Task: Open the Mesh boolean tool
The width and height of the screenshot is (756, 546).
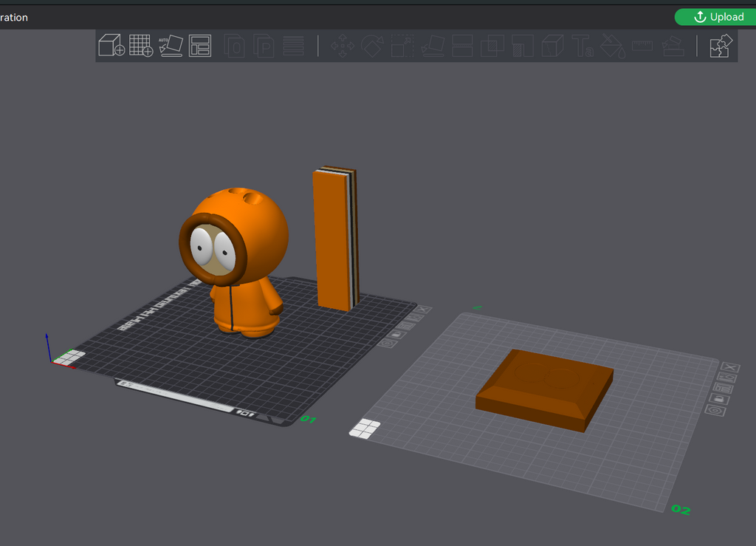Action: click(492, 46)
